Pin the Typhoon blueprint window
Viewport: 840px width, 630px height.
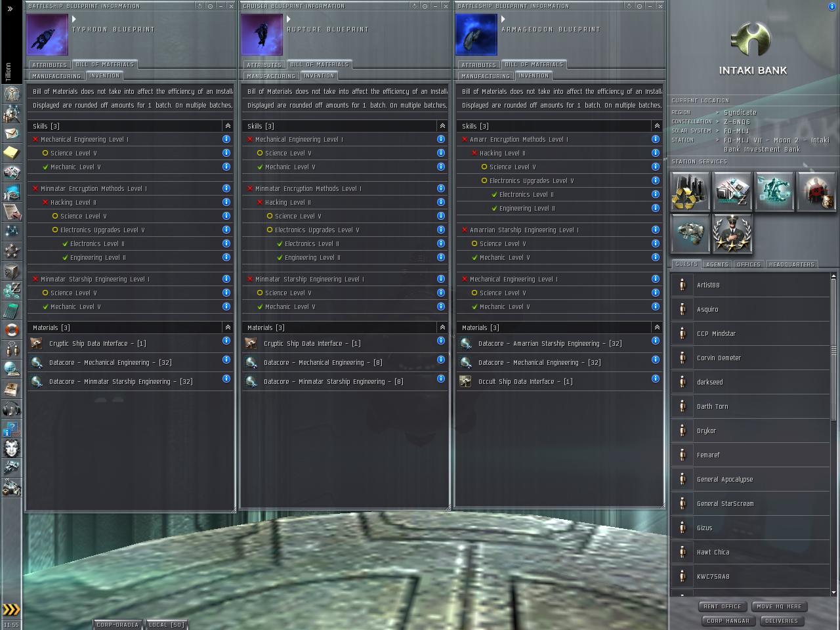click(x=210, y=6)
